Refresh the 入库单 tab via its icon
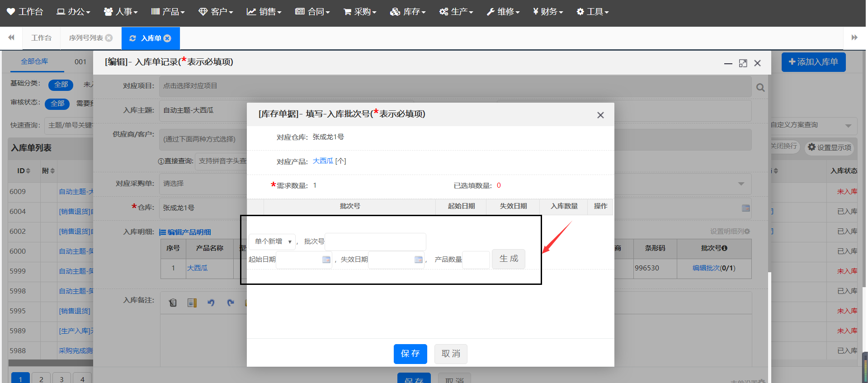 (x=132, y=38)
